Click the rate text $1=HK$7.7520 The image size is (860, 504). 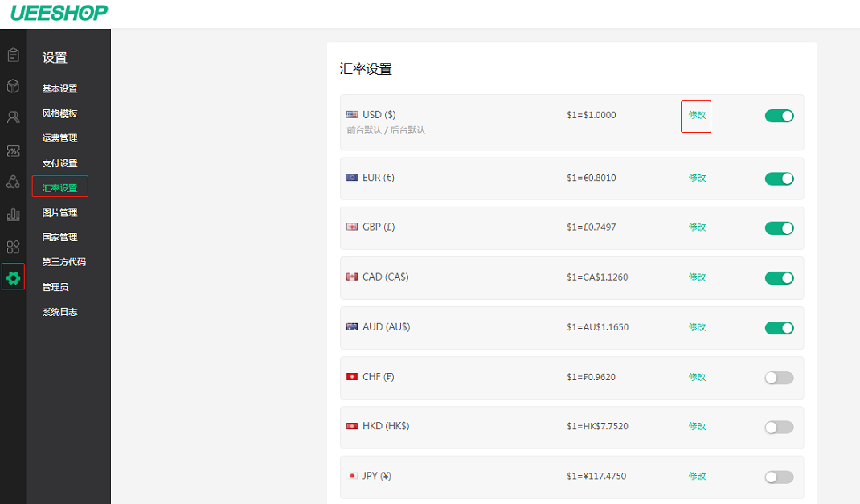click(x=597, y=426)
